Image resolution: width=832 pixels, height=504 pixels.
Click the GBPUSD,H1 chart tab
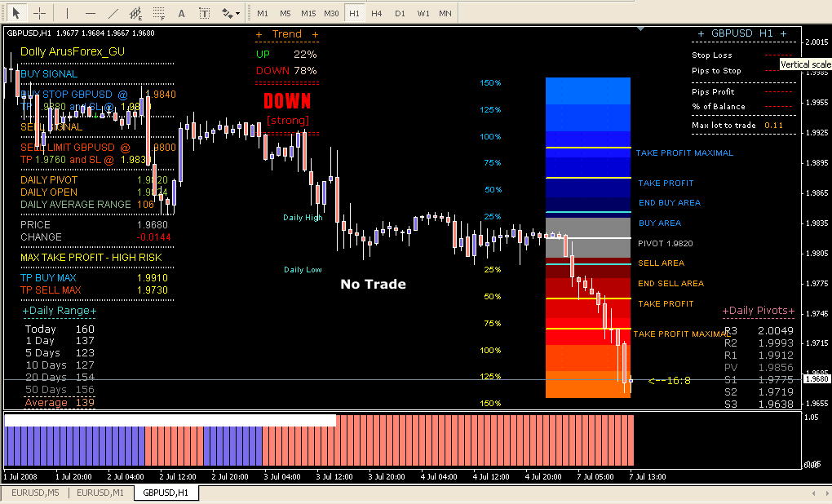166,493
